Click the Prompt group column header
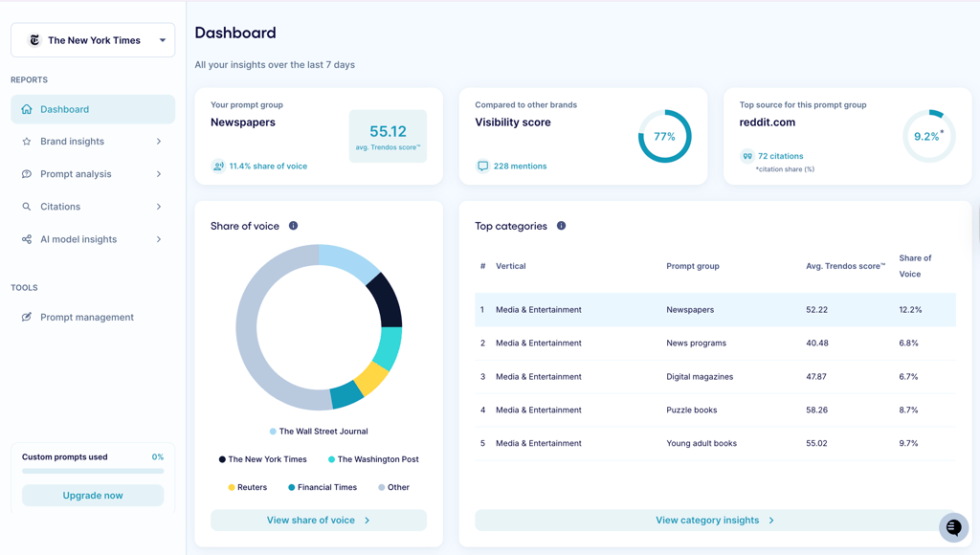 [x=693, y=266]
